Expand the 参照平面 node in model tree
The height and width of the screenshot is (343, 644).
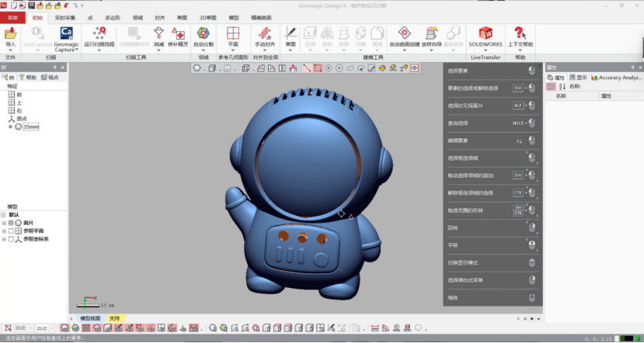point(4,231)
